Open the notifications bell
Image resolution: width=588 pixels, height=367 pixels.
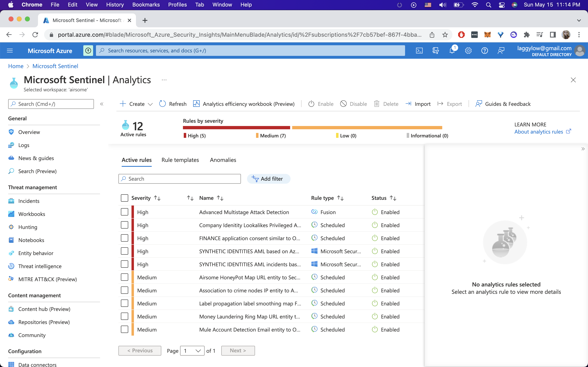coord(452,51)
